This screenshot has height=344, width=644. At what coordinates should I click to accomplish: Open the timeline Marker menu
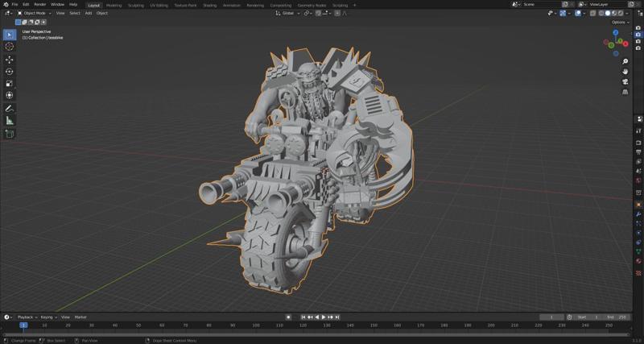click(x=80, y=317)
